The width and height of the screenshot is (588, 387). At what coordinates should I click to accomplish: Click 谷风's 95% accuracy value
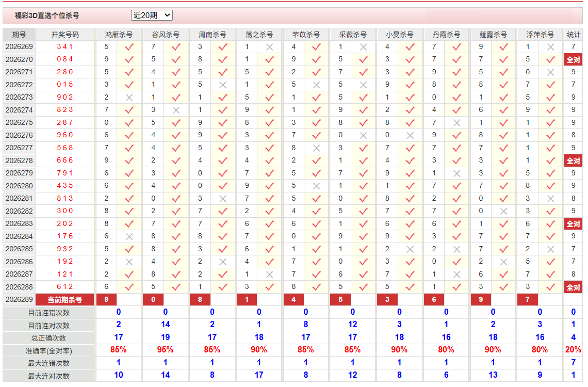[166, 349]
